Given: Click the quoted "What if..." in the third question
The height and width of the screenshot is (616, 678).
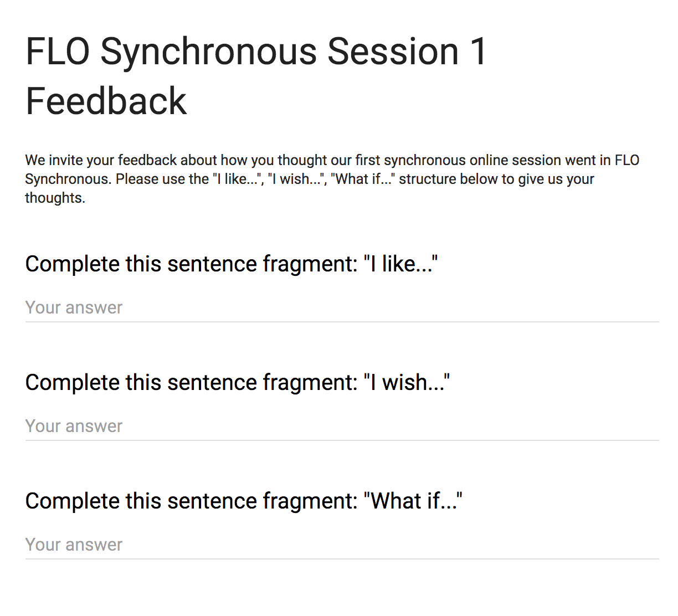Looking at the screenshot, I should (413, 501).
